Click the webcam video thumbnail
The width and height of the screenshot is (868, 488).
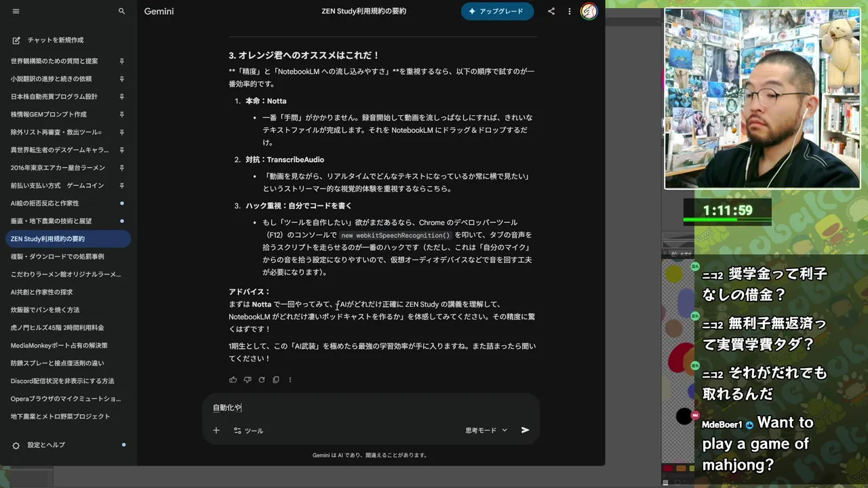(x=762, y=99)
